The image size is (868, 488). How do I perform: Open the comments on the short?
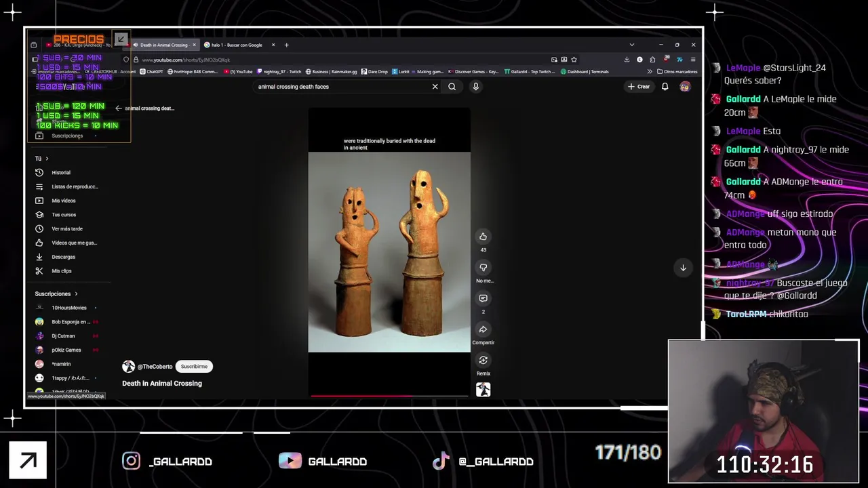[x=483, y=298]
